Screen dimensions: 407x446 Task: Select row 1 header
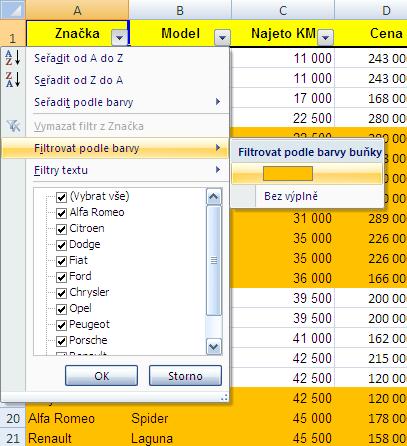pos(13,33)
